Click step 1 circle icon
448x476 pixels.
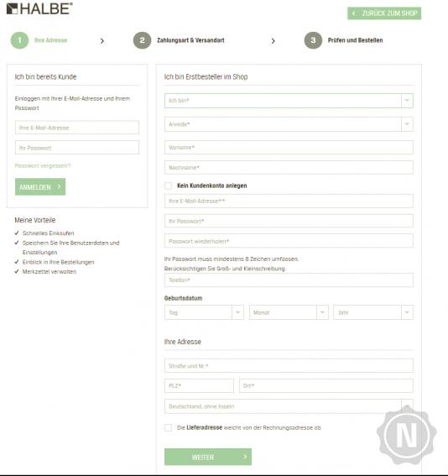pyautogui.click(x=20, y=40)
